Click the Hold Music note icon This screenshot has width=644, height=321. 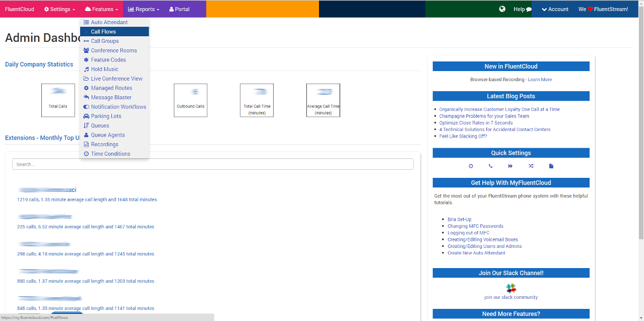coord(86,70)
